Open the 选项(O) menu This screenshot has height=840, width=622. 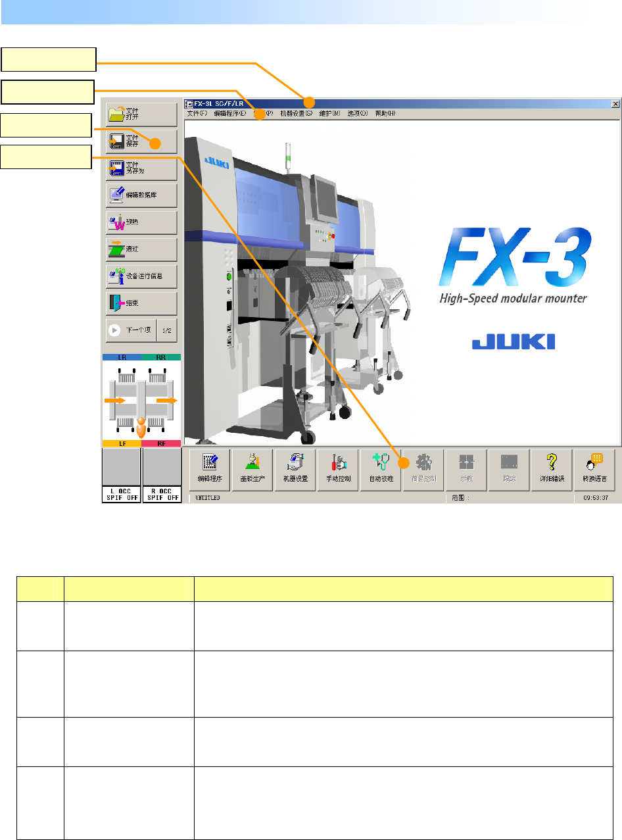(357, 113)
